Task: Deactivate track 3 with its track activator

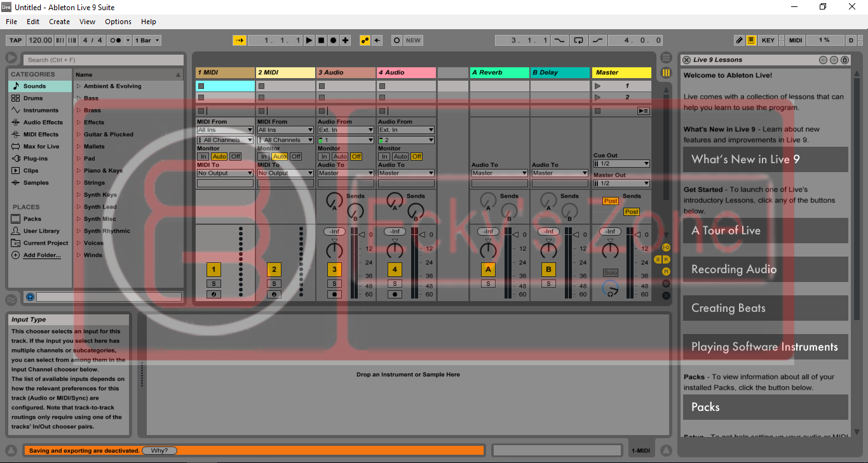Action: pos(334,269)
